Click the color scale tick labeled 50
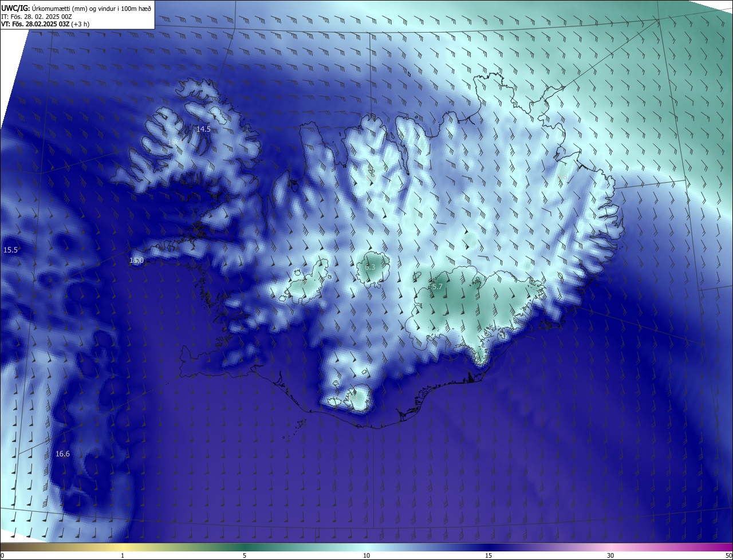This screenshot has height=560, width=733. [x=728, y=555]
